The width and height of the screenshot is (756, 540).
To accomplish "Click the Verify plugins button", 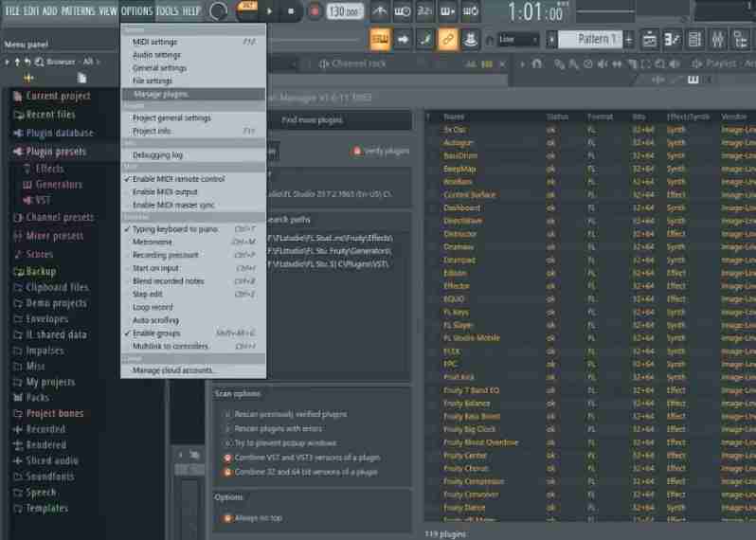I will pos(381,152).
